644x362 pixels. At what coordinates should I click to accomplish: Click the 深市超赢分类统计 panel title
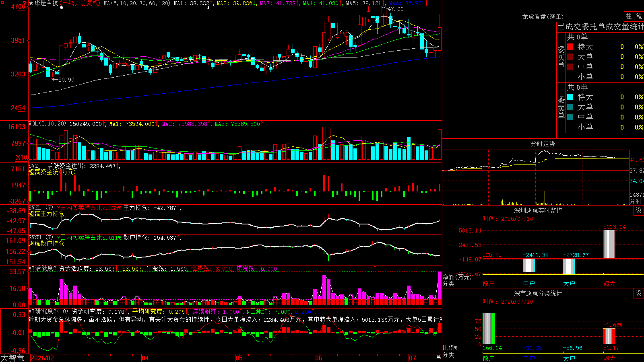click(x=538, y=293)
